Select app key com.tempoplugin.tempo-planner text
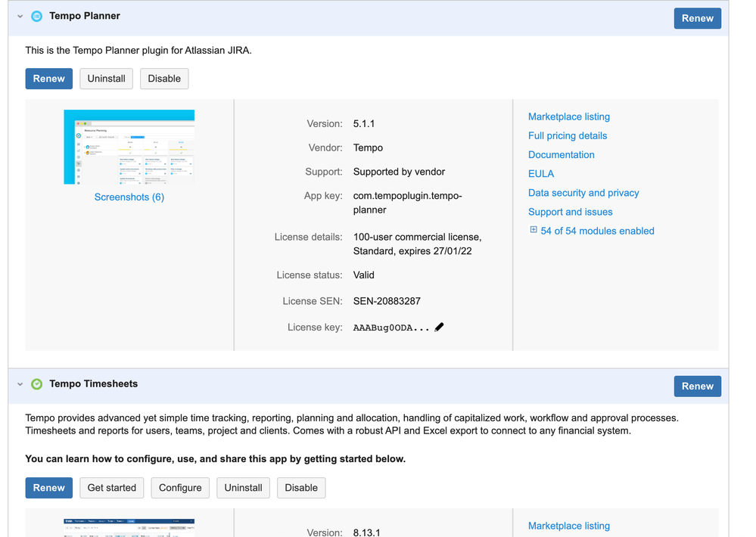Image resolution: width=756 pixels, height=537 pixels. [407, 203]
